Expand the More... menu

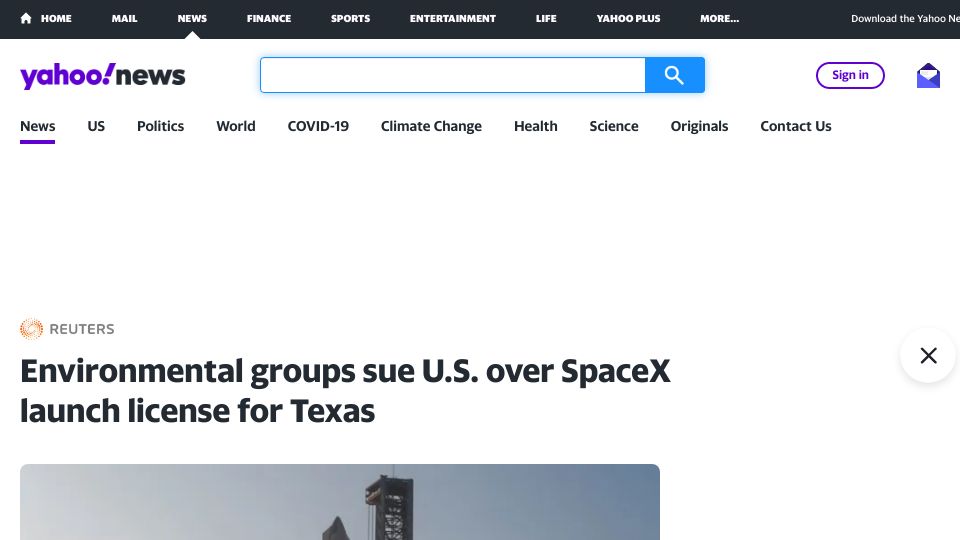(719, 18)
